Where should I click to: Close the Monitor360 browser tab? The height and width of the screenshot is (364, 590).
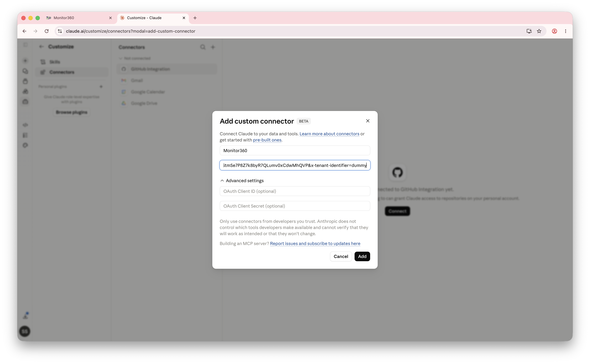point(110,18)
